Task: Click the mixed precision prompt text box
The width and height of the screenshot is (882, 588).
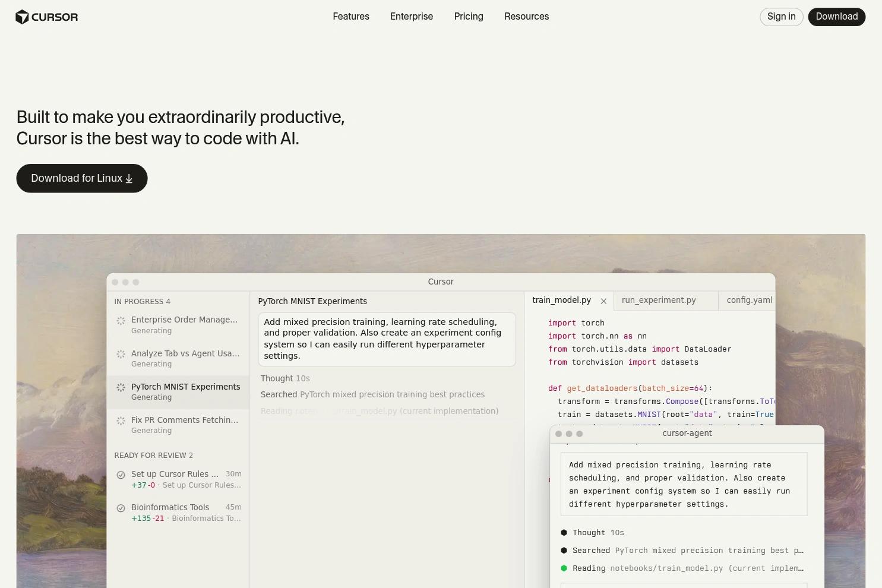Action: (x=387, y=339)
